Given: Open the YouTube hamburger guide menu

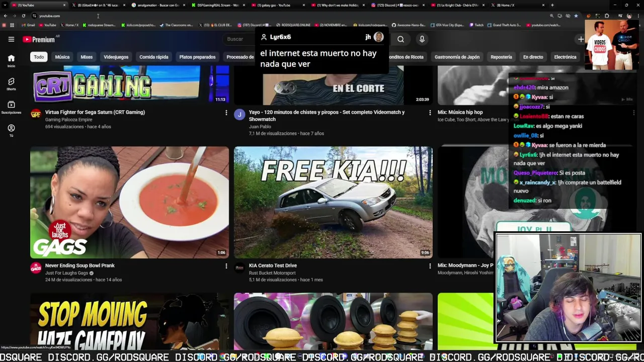Looking at the screenshot, I should tap(11, 39).
